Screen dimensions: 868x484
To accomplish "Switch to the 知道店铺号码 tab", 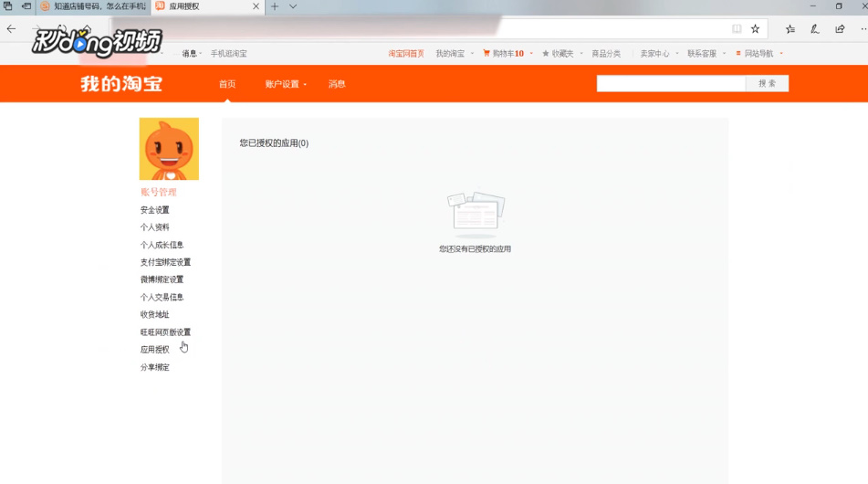I will [x=93, y=6].
